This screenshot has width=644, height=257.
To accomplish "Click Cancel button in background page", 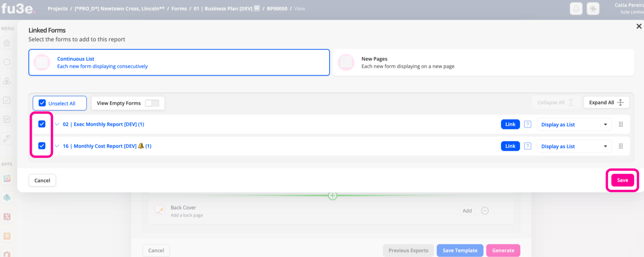I will click(x=156, y=250).
